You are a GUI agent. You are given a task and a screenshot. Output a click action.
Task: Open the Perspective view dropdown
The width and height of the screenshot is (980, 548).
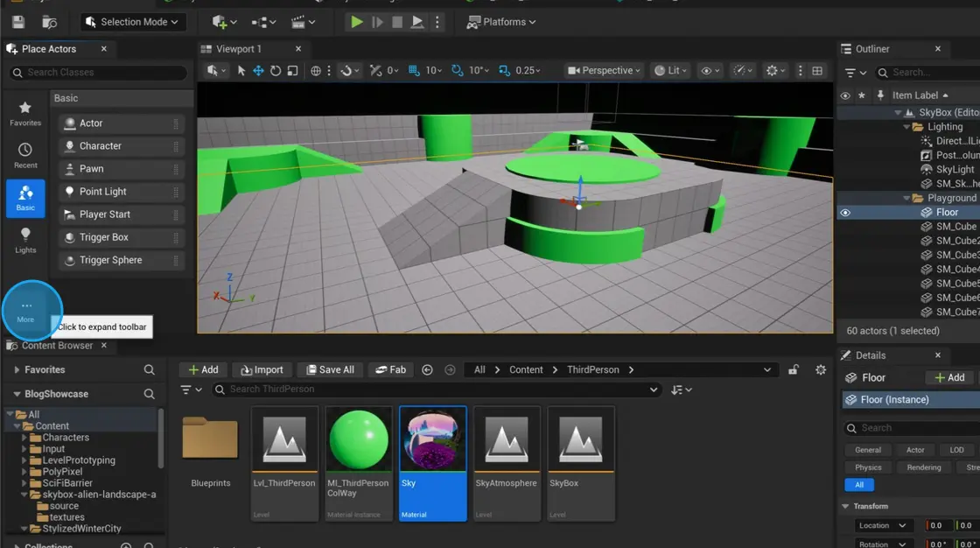604,71
